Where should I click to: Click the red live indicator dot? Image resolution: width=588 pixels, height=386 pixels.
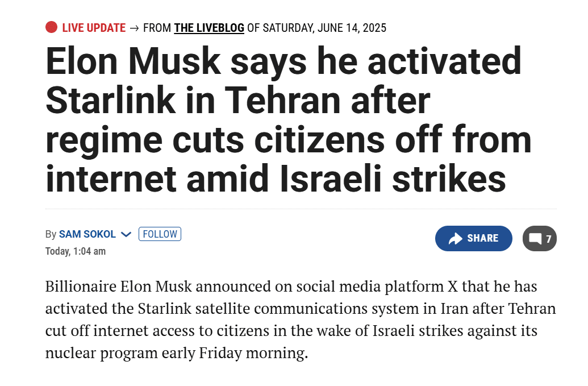tap(51, 27)
